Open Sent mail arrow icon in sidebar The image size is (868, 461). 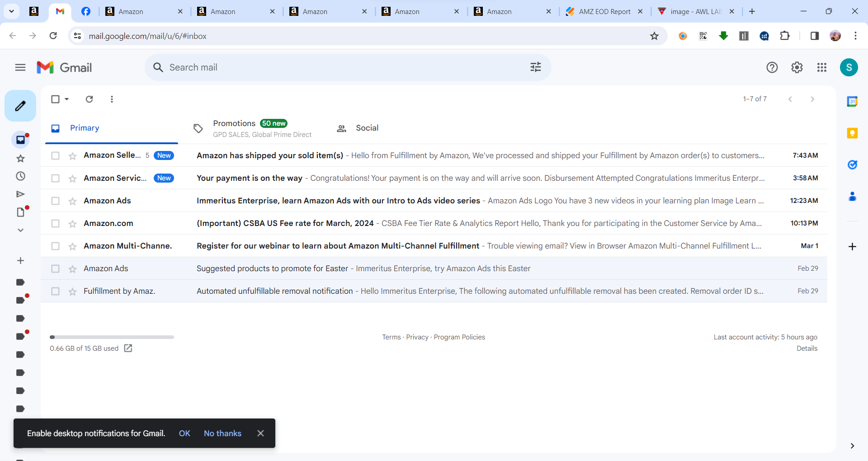pyautogui.click(x=20, y=194)
